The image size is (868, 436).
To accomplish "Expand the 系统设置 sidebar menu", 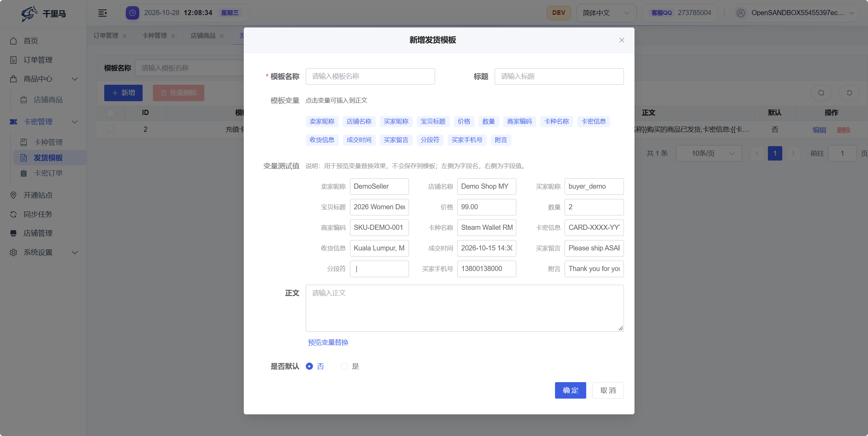I will 43,252.
